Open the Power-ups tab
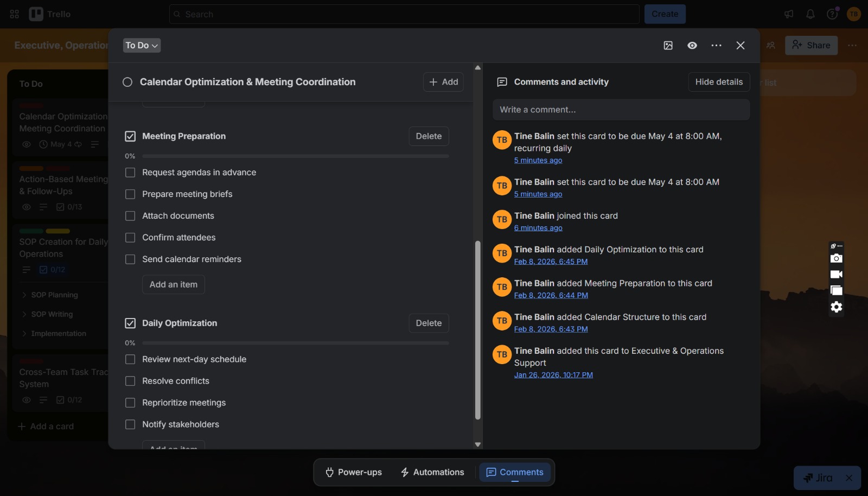Viewport: 868px width, 496px height. pos(353,472)
